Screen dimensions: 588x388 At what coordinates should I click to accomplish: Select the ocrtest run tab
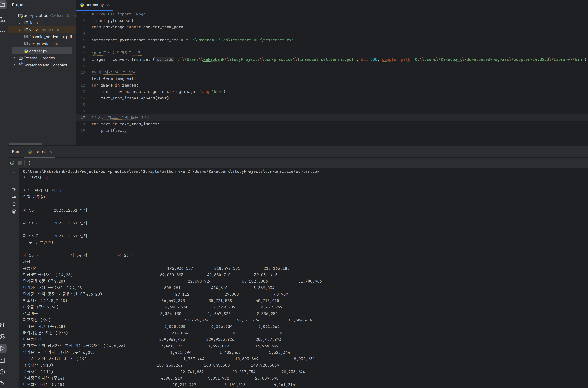tap(39, 152)
